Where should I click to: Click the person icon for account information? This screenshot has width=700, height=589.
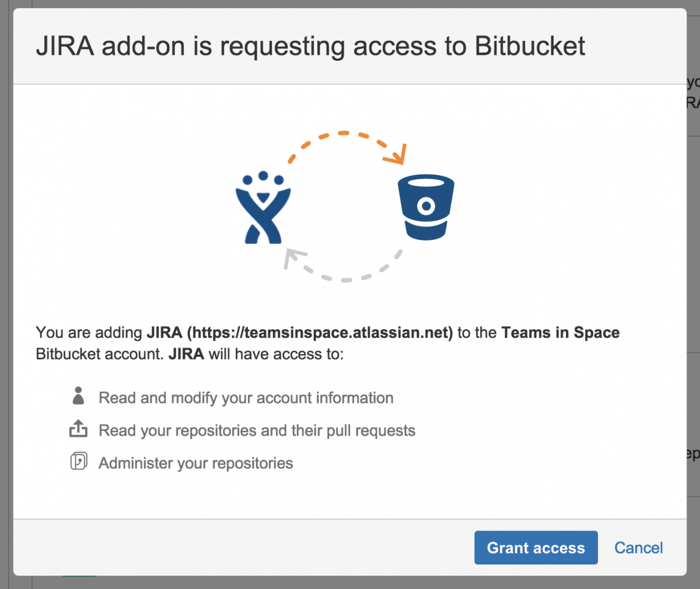78,396
